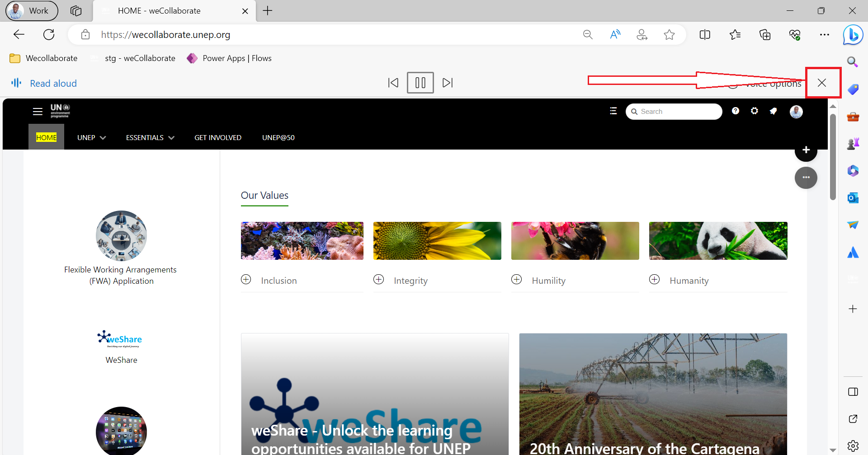This screenshot has width=868, height=455.
Task: Open the site settings gear icon
Action: (755, 111)
